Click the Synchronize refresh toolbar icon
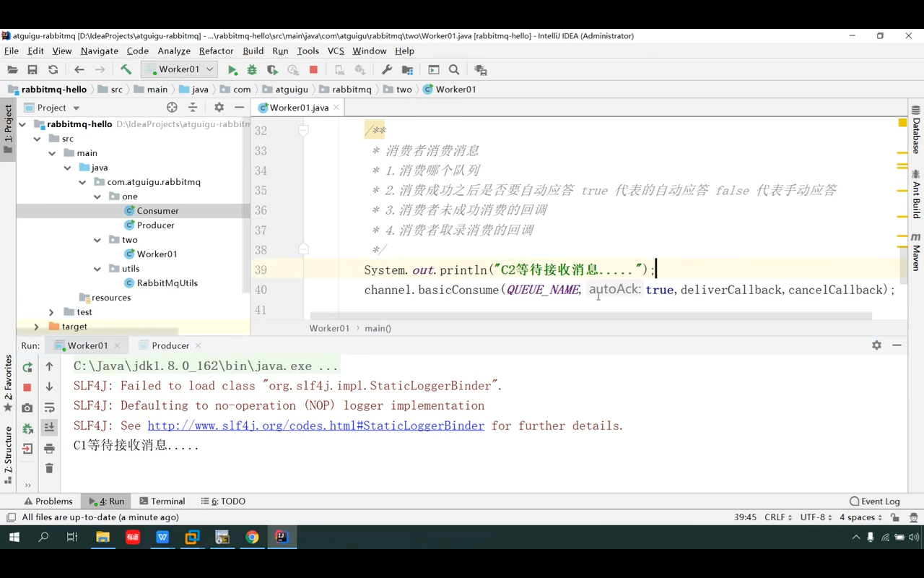Screen dimensions: 924x578 pyautogui.click(x=53, y=70)
